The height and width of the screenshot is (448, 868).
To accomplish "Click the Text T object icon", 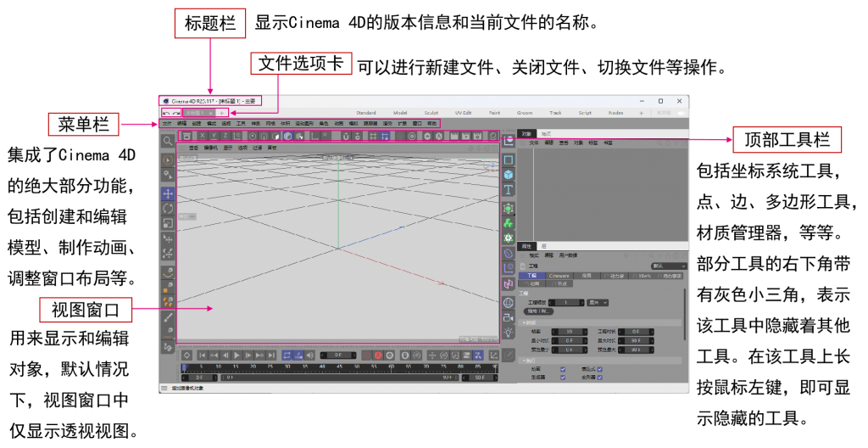I will pos(509,189).
